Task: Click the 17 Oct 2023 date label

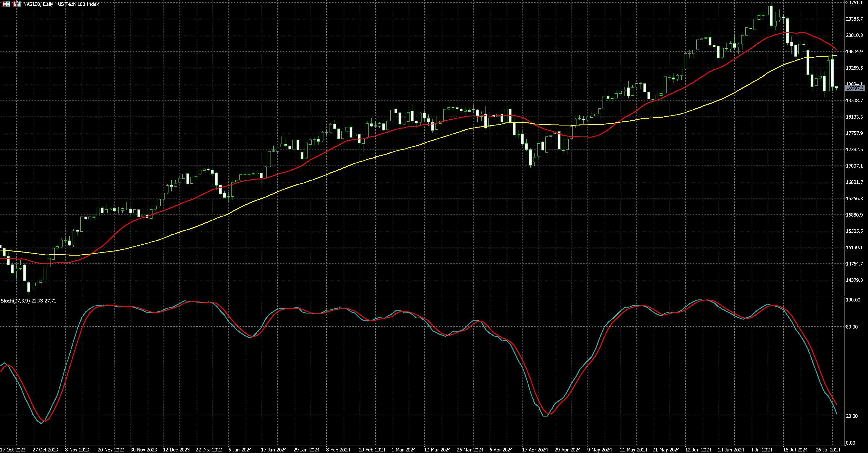Action: (13, 450)
